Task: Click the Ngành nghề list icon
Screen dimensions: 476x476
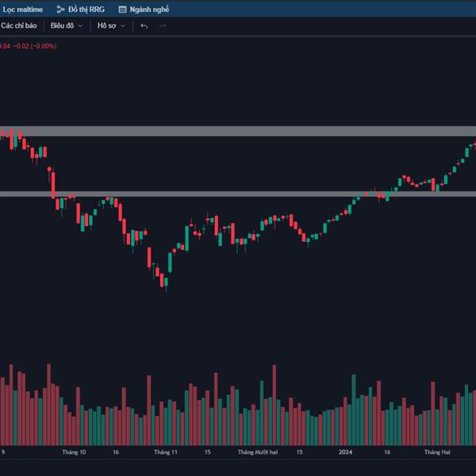Action: [122, 10]
